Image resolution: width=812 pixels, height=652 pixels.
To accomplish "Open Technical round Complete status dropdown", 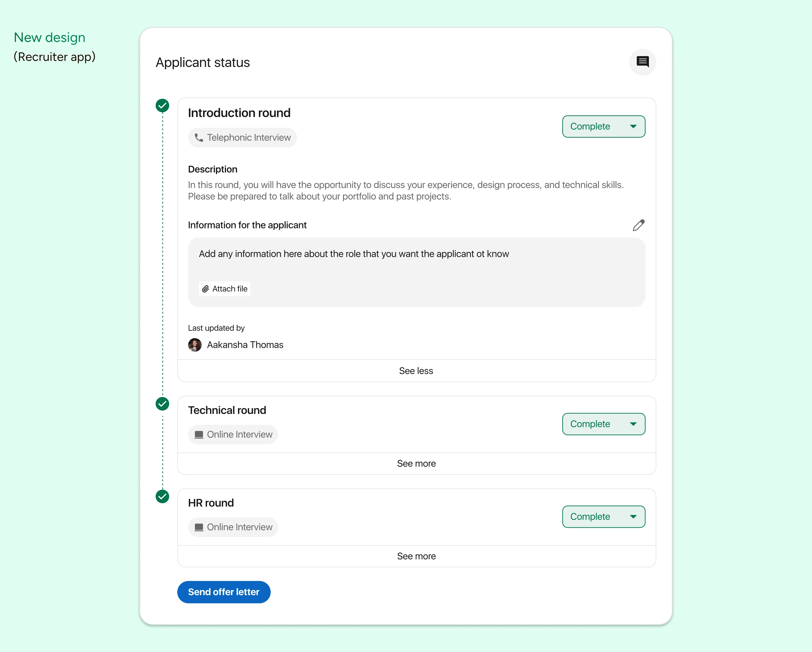I will point(603,424).
